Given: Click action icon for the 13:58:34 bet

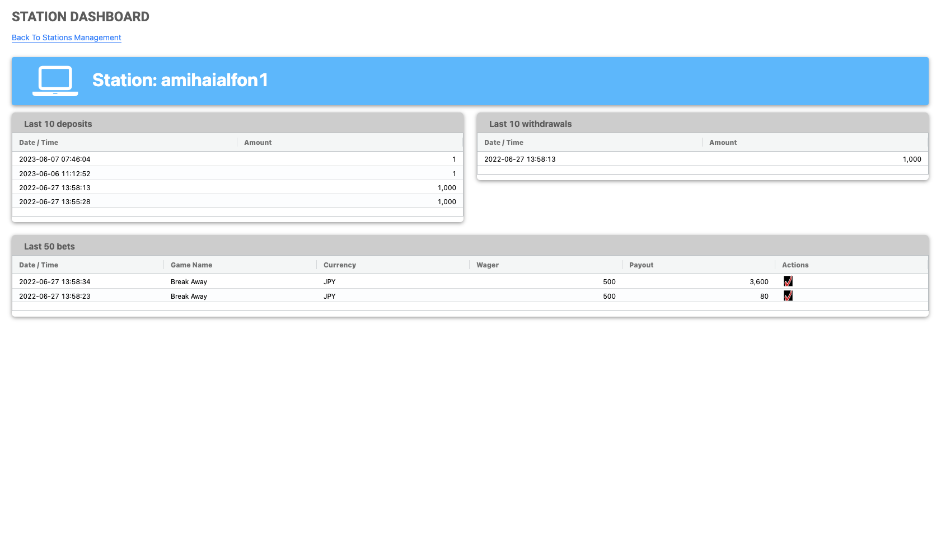Looking at the screenshot, I should coord(788,281).
